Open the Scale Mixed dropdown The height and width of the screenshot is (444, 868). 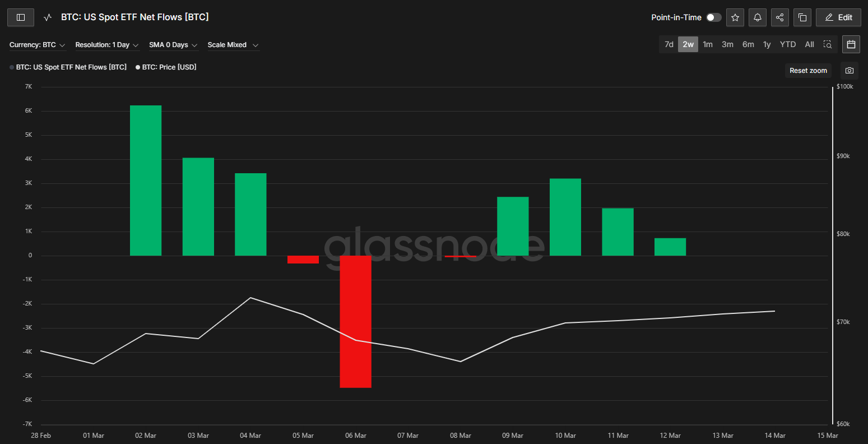[x=233, y=45]
